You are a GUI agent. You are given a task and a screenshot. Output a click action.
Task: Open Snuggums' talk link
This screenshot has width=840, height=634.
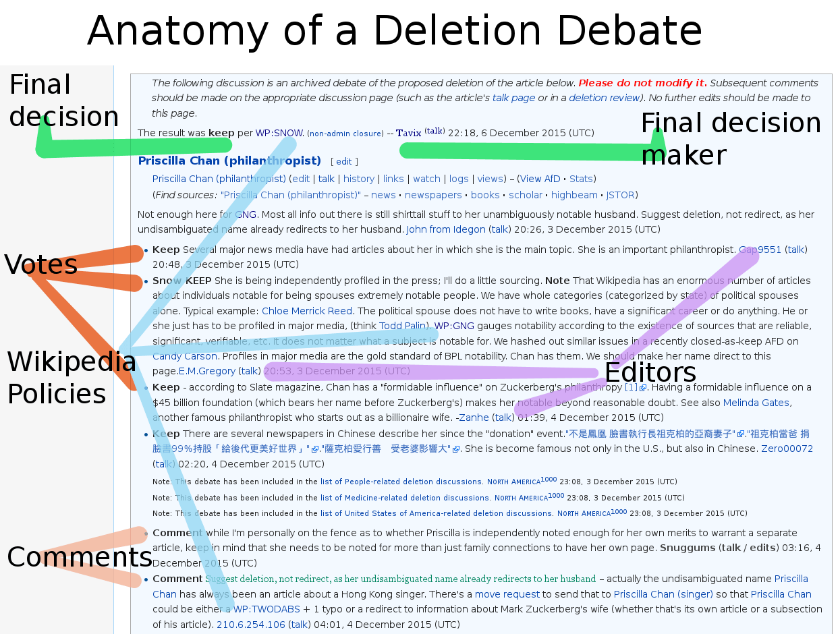(x=731, y=548)
